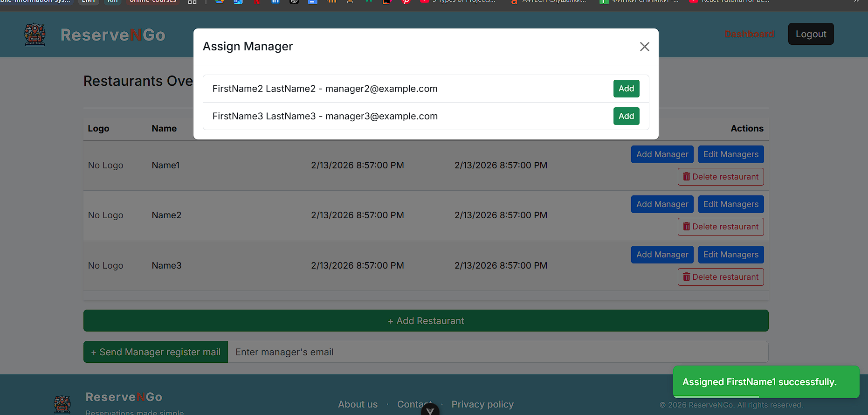Image resolution: width=868 pixels, height=415 pixels.
Task: Add manager2@example.com as manager
Action: click(626, 89)
